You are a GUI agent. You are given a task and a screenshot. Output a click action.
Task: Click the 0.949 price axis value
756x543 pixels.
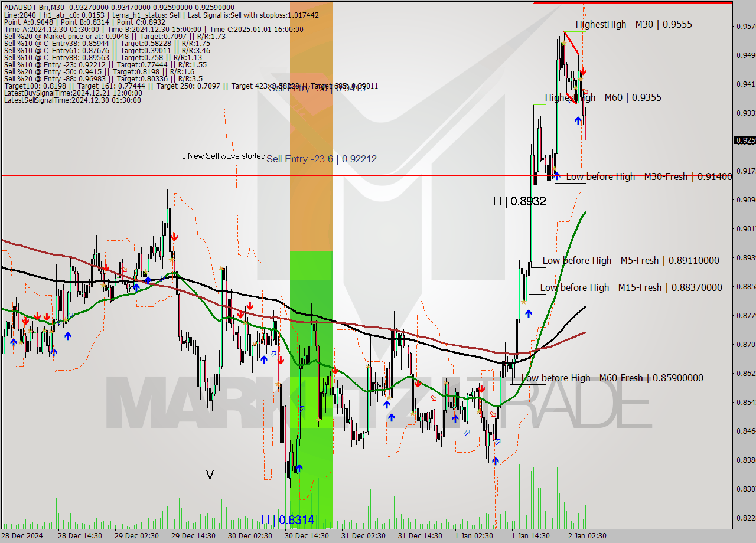click(x=745, y=55)
